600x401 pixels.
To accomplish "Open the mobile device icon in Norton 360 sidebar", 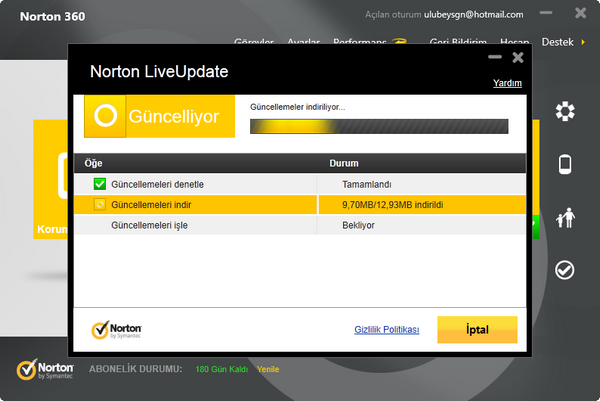I will (565, 165).
